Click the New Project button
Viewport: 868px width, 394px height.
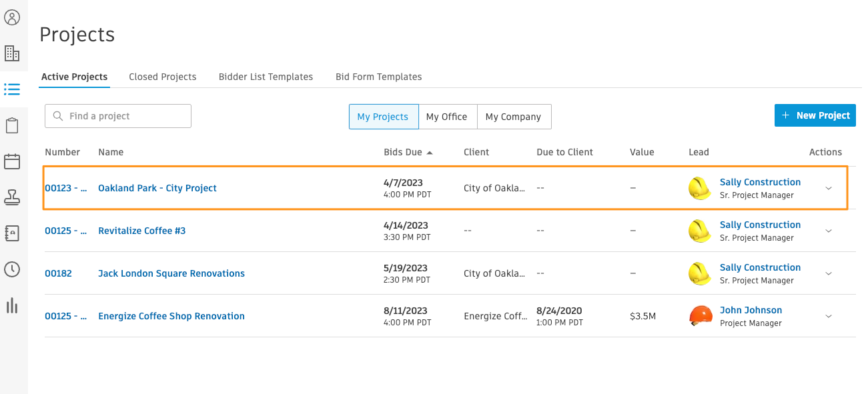(x=815, y=115)
